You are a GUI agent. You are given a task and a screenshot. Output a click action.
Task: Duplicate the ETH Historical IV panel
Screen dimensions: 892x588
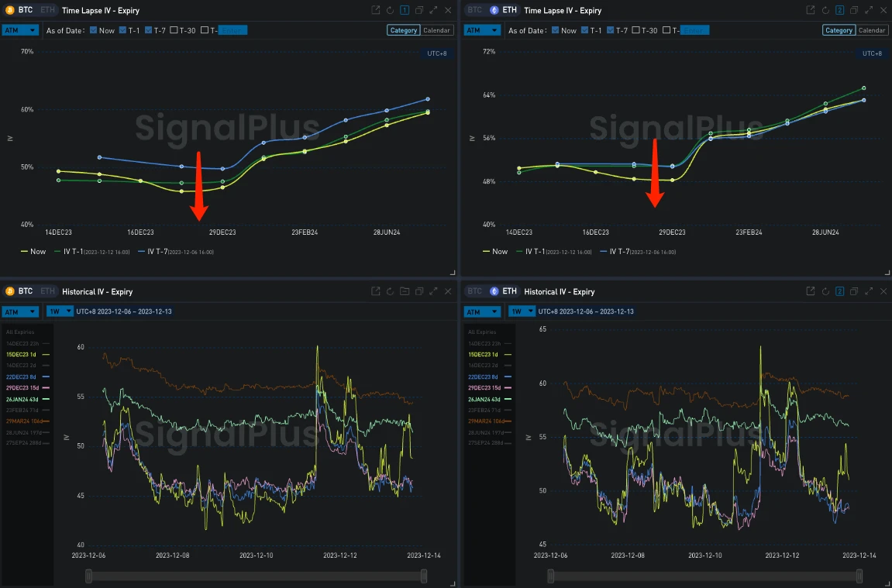pyautogui.click(x=853, y=291)
